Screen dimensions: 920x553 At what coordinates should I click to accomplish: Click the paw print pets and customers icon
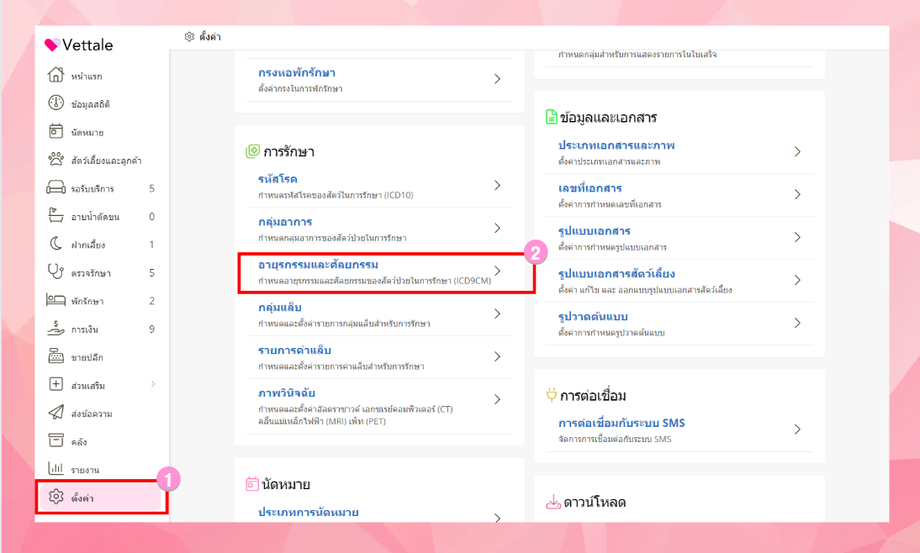click(x=56, y=159)
